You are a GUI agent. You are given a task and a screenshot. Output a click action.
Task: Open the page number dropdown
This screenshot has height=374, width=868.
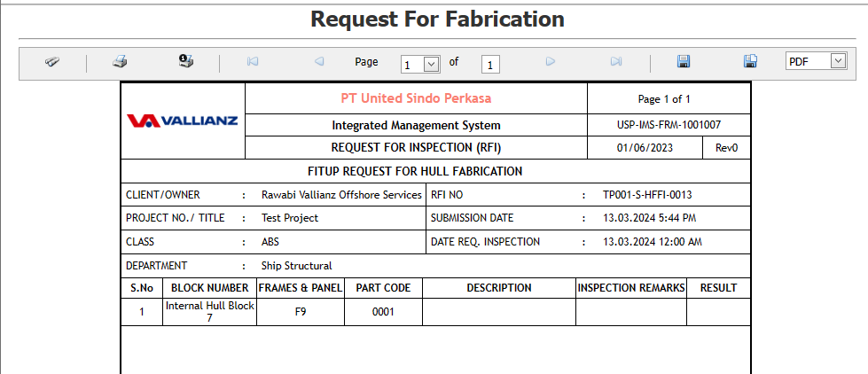[x=431, y=64]
